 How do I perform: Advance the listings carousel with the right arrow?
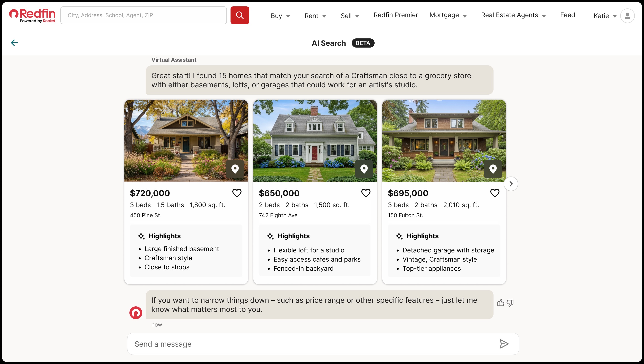click(511, 184)
